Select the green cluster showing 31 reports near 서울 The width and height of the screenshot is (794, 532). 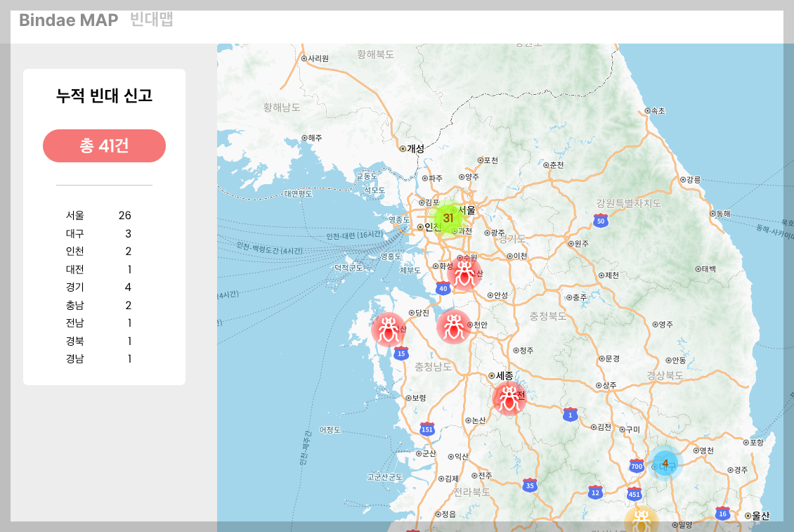tap(448, 219)
